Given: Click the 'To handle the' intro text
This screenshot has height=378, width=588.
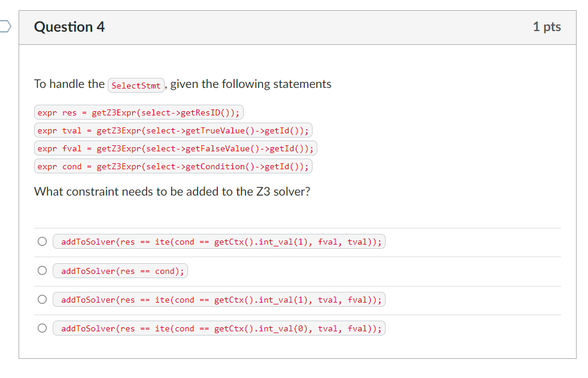Looking at the screenshot, I should pyautogui.click(x=69, y=84).
